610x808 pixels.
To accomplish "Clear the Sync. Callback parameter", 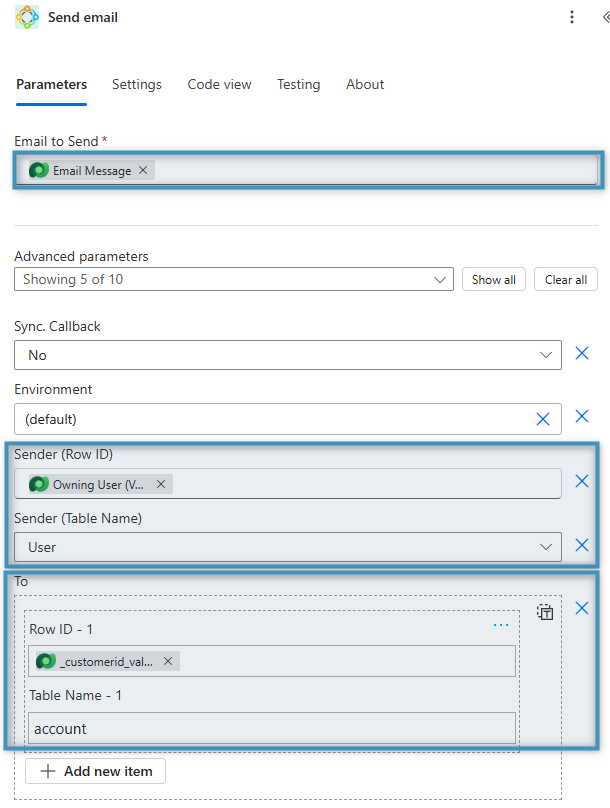I will [582, 354].
